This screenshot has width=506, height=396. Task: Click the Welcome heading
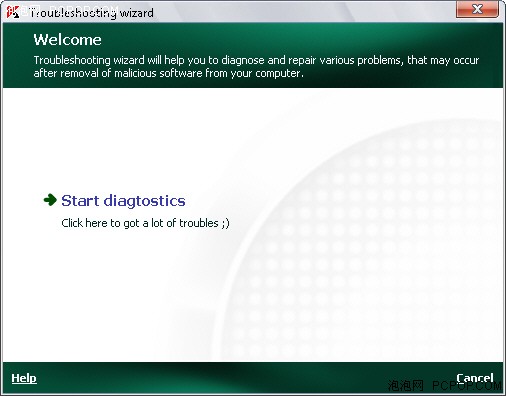pyautogui.click(x=67, y=40)
